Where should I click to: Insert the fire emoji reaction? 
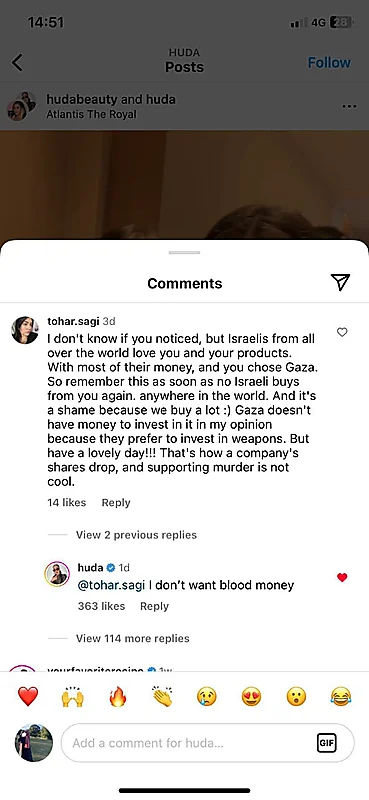(117, 696)
